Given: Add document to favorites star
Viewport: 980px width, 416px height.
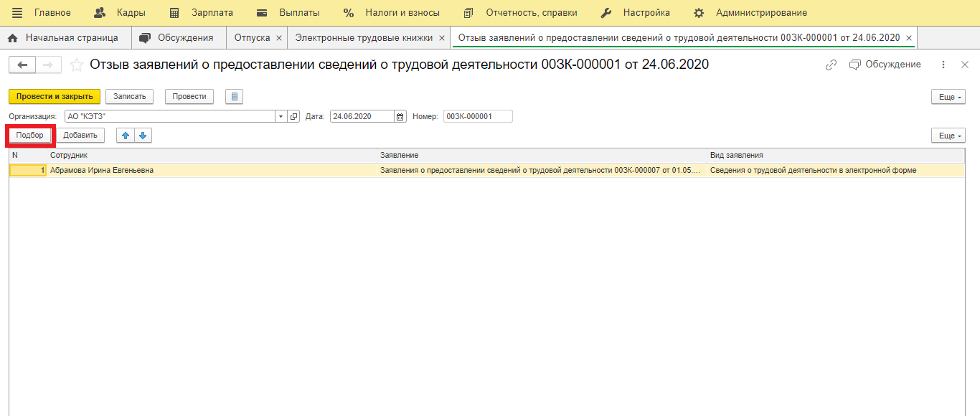Looking at the screenshot, I should pyautogui.click(x=76, y=65).
